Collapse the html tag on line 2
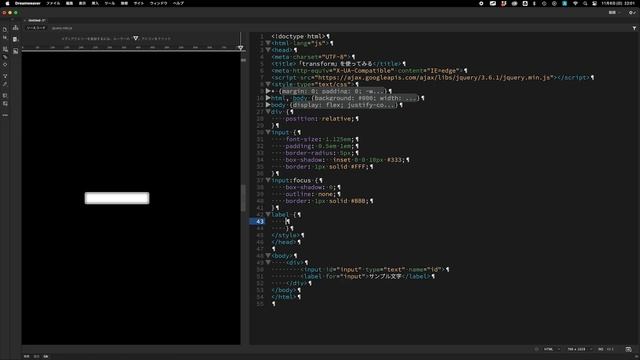This screenshot has height=360, width=640. click(x=268, y=43)
